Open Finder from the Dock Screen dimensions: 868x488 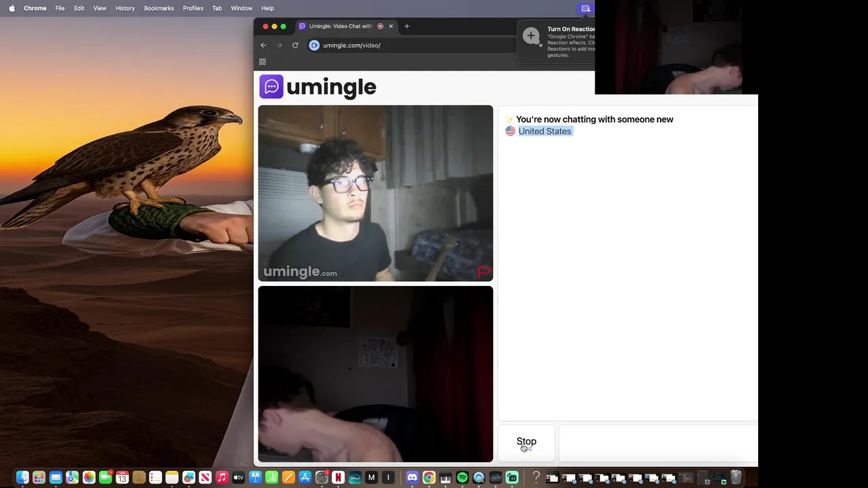tap(22, 477)
